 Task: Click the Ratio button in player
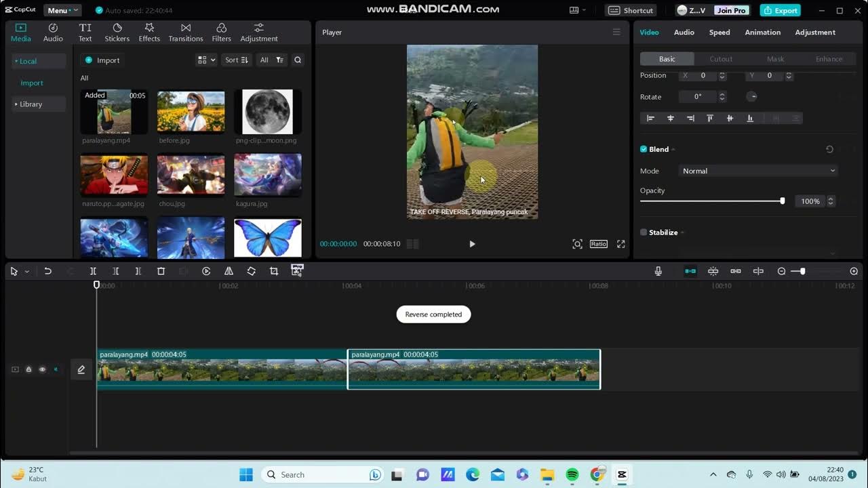(598, 244)
